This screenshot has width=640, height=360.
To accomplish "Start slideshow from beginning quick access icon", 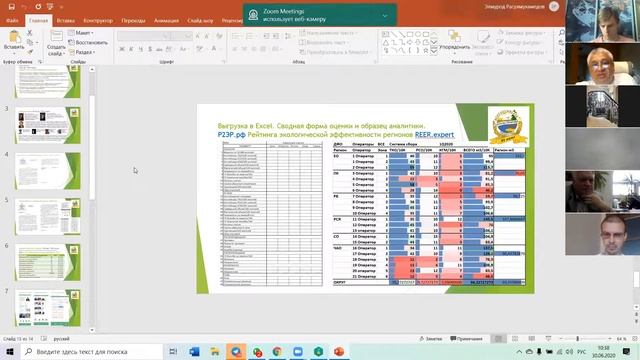I will pos(50,7).
